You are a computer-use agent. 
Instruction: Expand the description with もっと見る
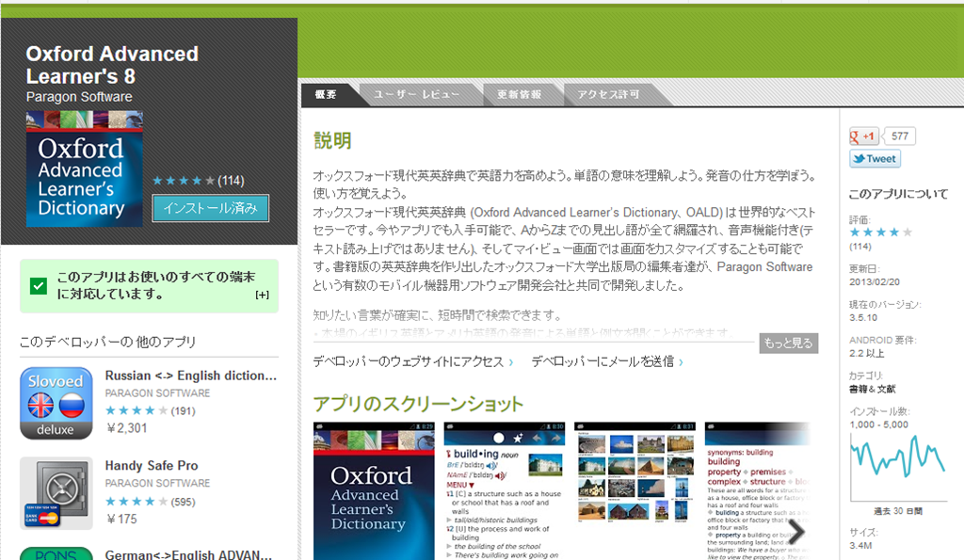788,343
